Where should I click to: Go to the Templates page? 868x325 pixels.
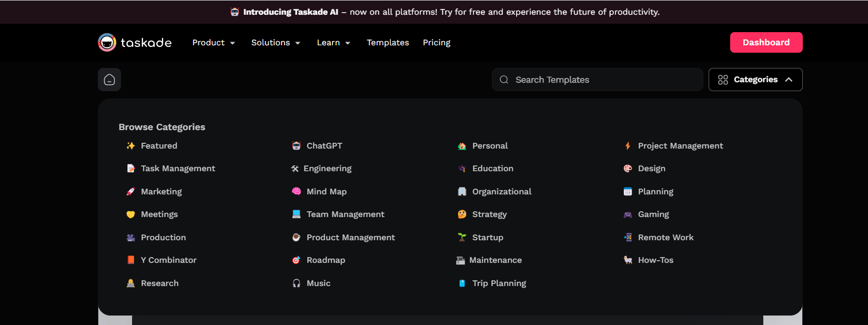(x=388, y=43)
